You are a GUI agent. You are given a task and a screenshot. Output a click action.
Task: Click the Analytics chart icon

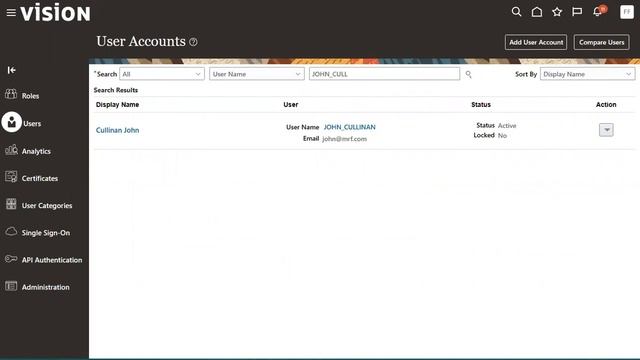point(11,150)
